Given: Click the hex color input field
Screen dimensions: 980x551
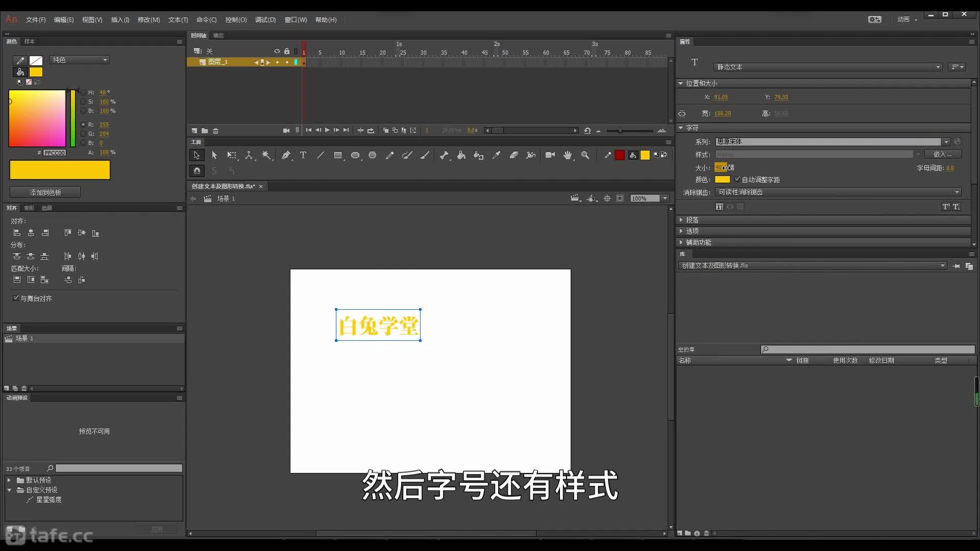Looking at the screenshot, I should point(55,153).
